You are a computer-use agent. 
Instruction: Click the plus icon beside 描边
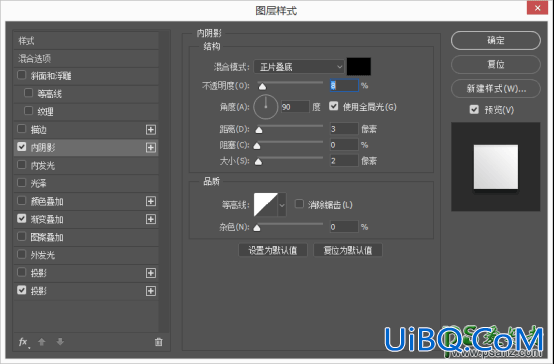151,130
